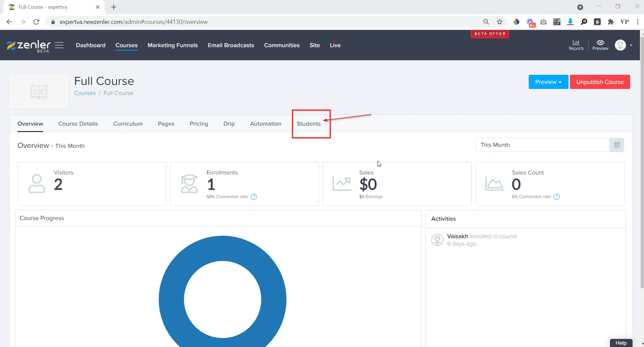The image size is (644, 347).
Task: Open the browser extensions puzzle icon
Action: 611,22
